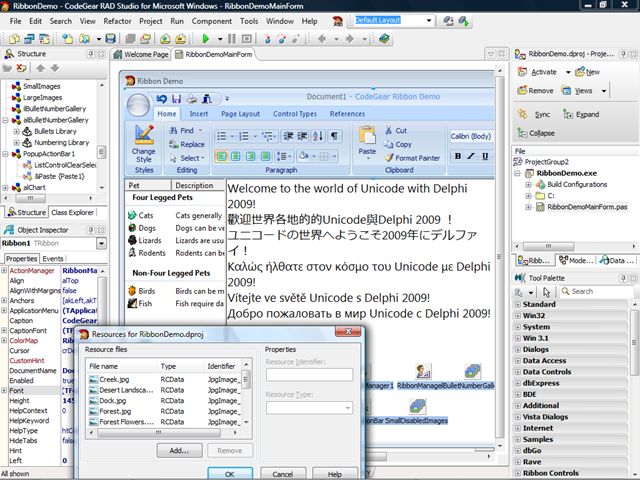Viewport: 640px width, 480px height.
Task: Open the Default Layout combo box dropdown
Action: (x=429, y=20)
